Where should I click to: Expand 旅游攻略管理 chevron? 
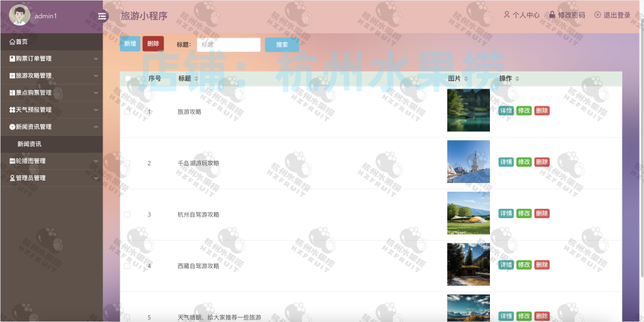96,75
